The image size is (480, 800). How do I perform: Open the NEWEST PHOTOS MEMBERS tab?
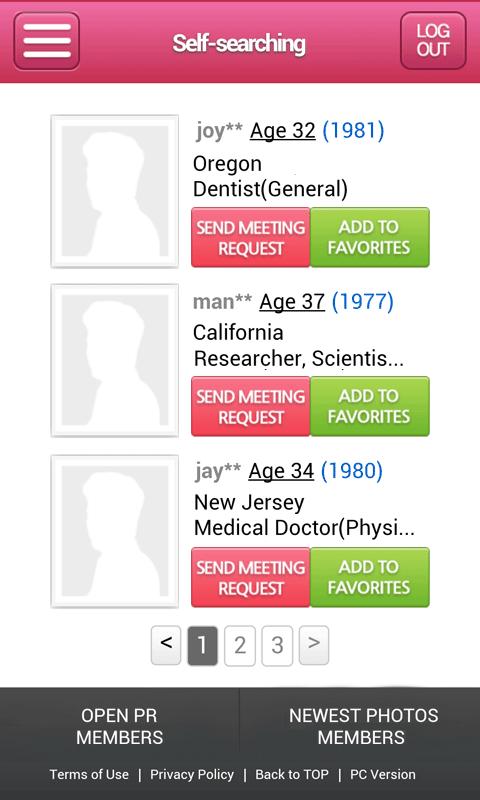click(361, 726)
